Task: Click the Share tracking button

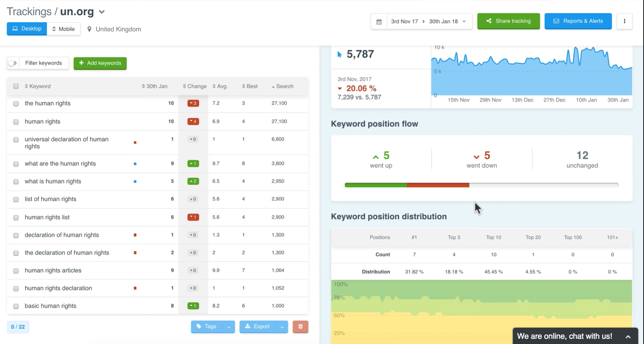Action: (x=508, y=21)
